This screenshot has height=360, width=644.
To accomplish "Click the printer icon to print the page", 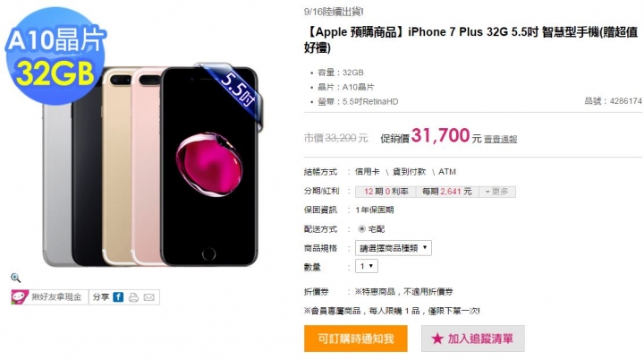I will (133, 297).
